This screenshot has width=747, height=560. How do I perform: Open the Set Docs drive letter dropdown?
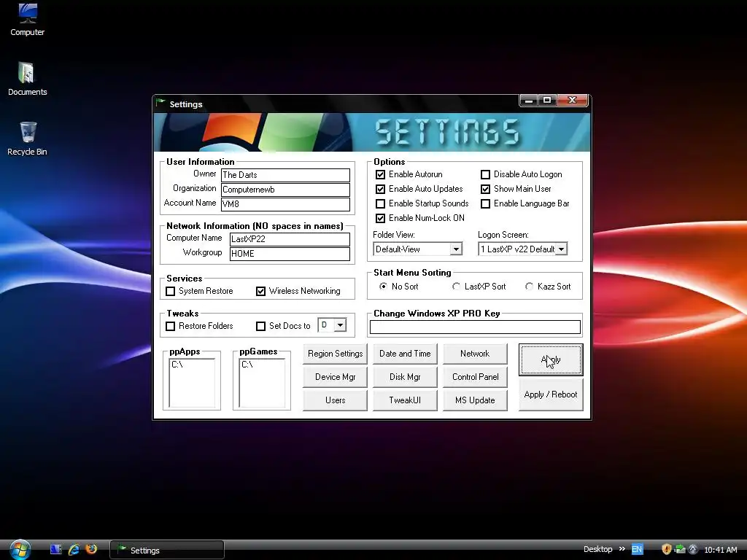(x=340, y=325)
